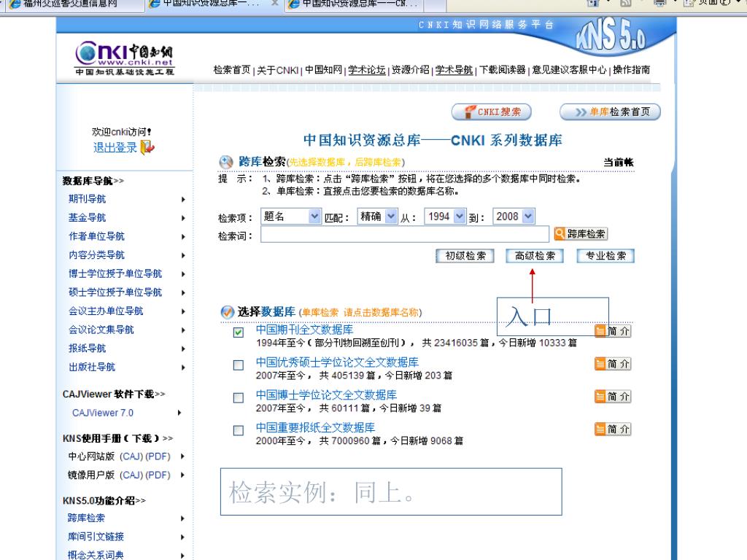Screen dimensions: 747x560
Task: Click the CNKI 中国知网 logo
Action: 125,58
